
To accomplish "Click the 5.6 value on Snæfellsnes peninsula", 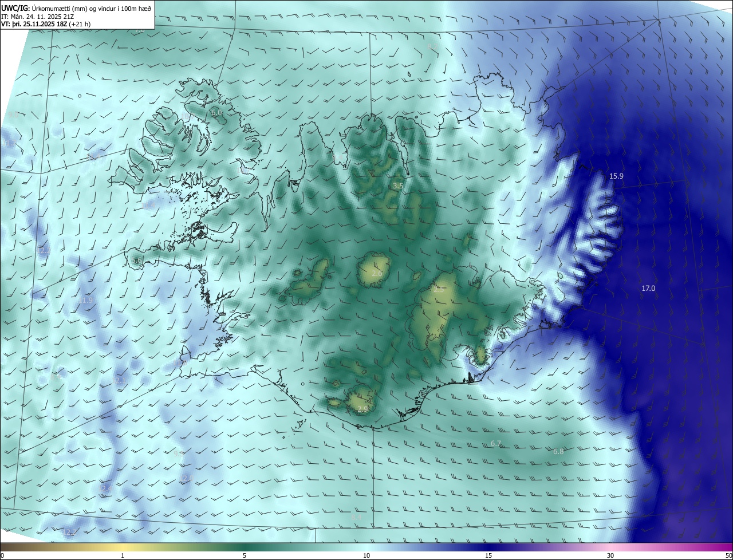I will [137, 261].
